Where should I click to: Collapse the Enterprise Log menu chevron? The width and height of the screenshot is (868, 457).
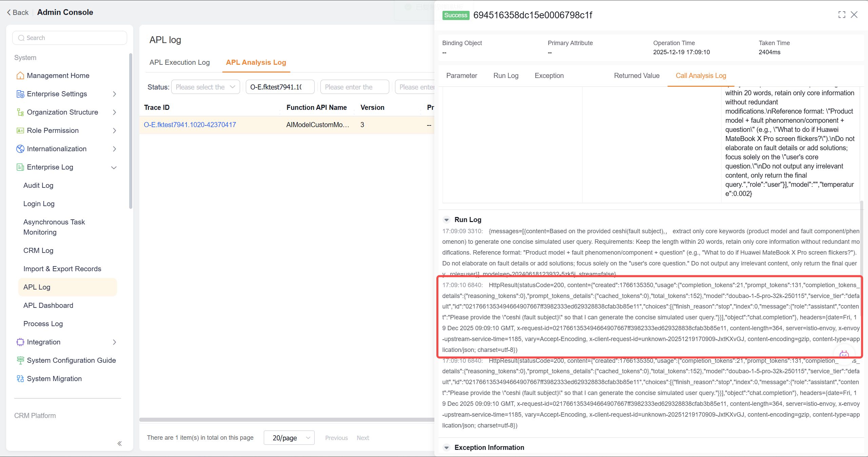click(x=114, y=167)
